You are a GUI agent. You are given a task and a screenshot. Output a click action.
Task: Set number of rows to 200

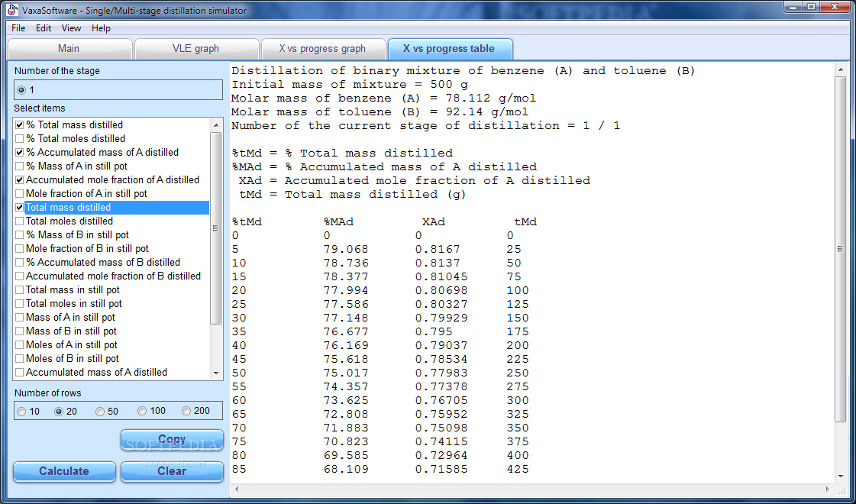[186, 411]
